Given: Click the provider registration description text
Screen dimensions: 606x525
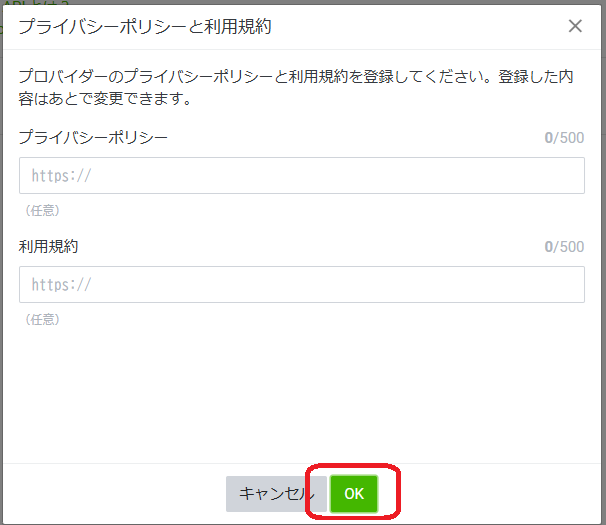Looking at the screenshot, I should click(x=296, y=88).
